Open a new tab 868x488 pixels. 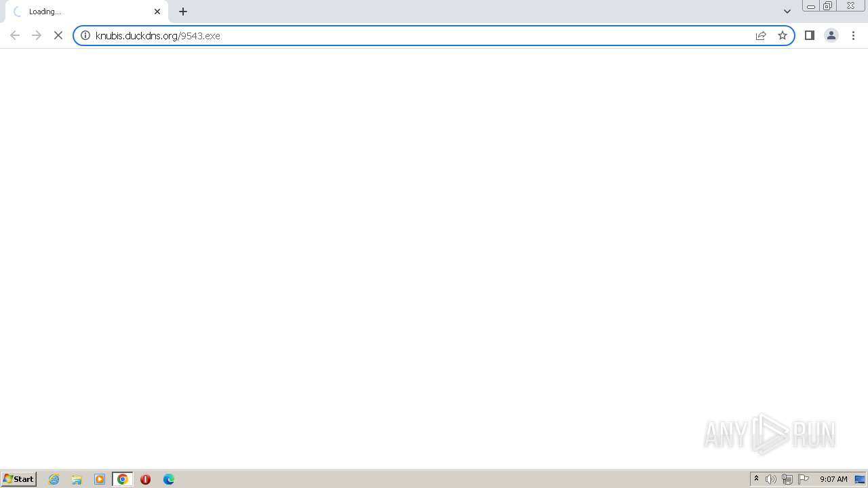(183, 12)
